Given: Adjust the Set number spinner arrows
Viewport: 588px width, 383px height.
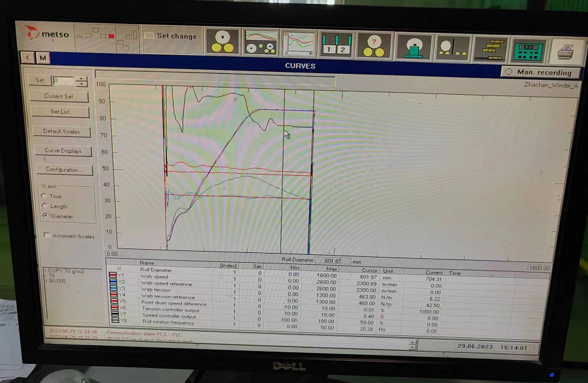Looking at the screenshot, I should click(81, 81).
